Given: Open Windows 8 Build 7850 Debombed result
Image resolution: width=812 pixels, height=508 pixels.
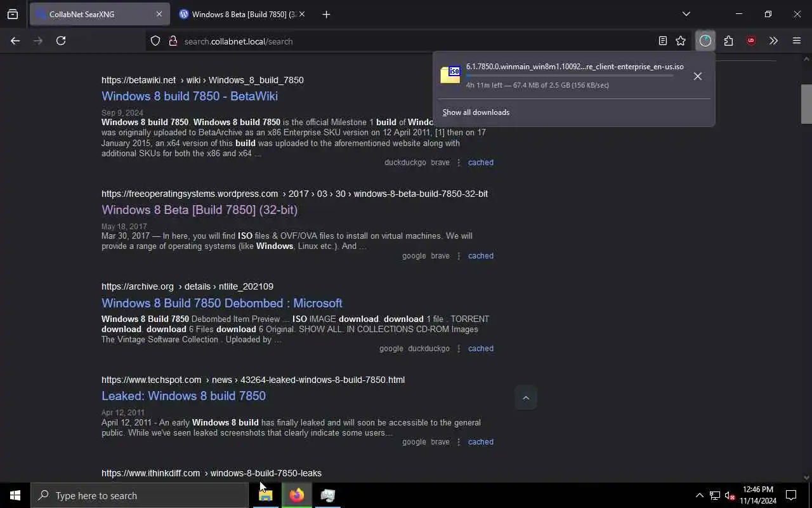Looking at the screenshot, I should coord(222,303).
